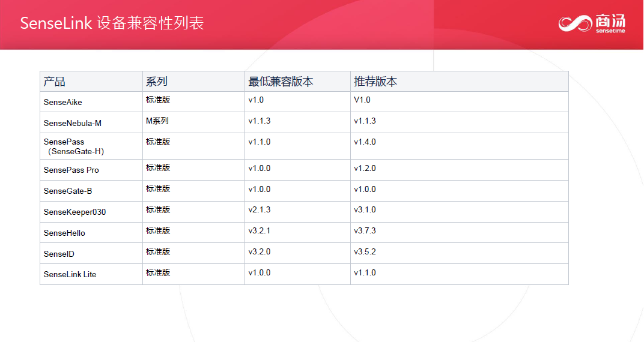
Task: Select the '标准版' series cell for SenseAike
Action: pos(193,101)
